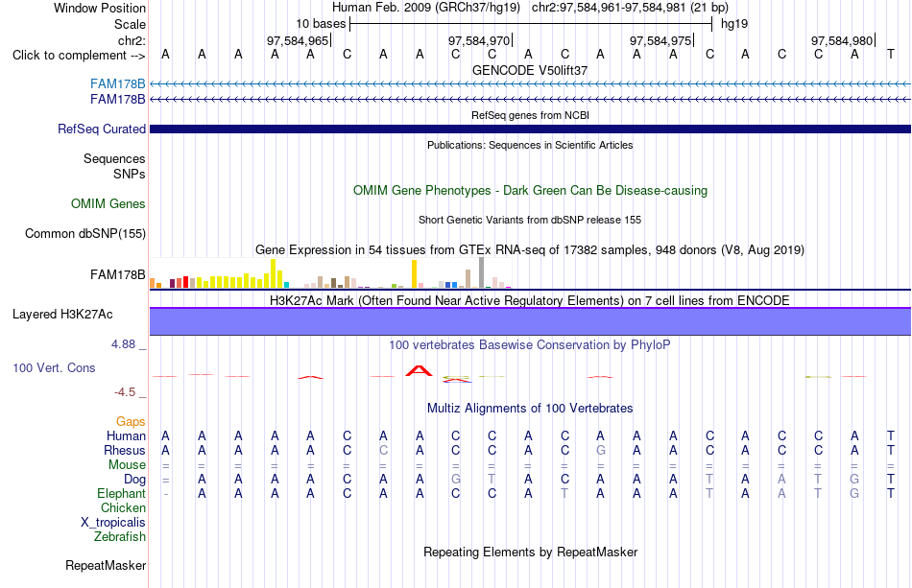Open the light-blue FAM178B GENCODE label

coord(117,83)
